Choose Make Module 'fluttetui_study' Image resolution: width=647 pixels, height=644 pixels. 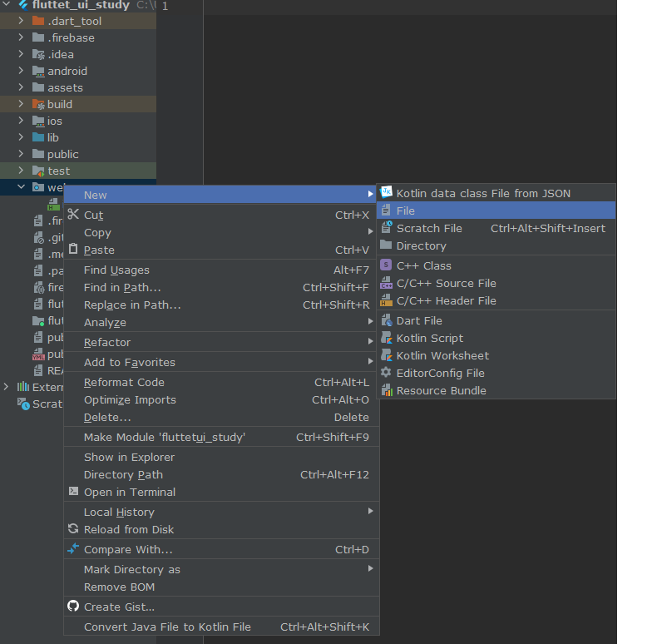coord(221,437)
